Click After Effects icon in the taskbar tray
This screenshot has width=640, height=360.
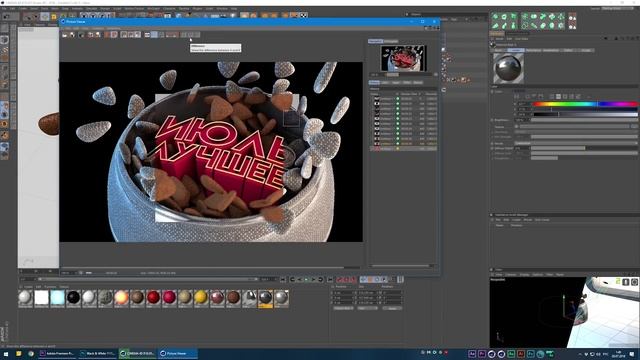click(472, 354)
